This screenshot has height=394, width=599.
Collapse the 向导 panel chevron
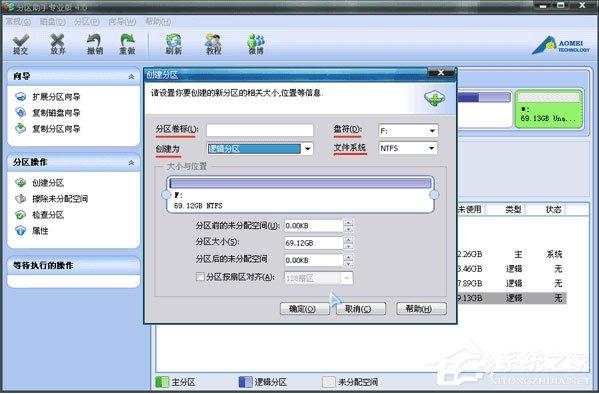[131, 77]
